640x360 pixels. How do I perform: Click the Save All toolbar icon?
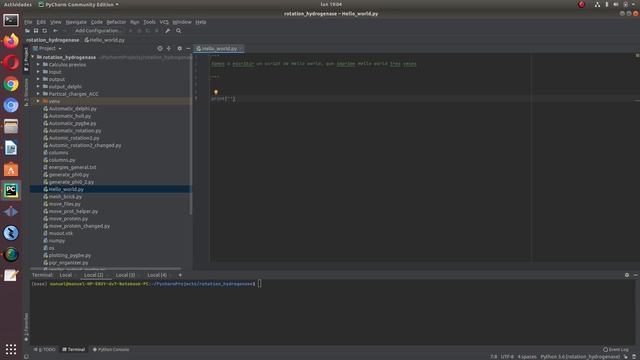tap(36, 31)
